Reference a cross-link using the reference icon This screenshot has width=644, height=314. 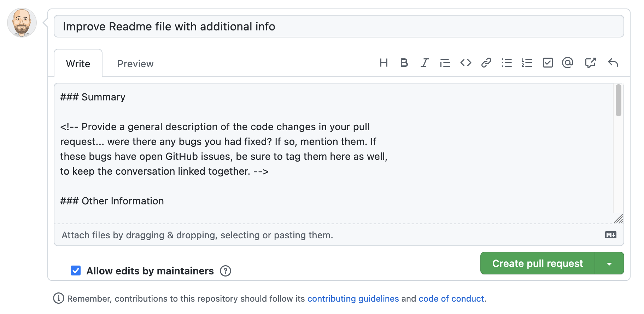tap(591, 63)
